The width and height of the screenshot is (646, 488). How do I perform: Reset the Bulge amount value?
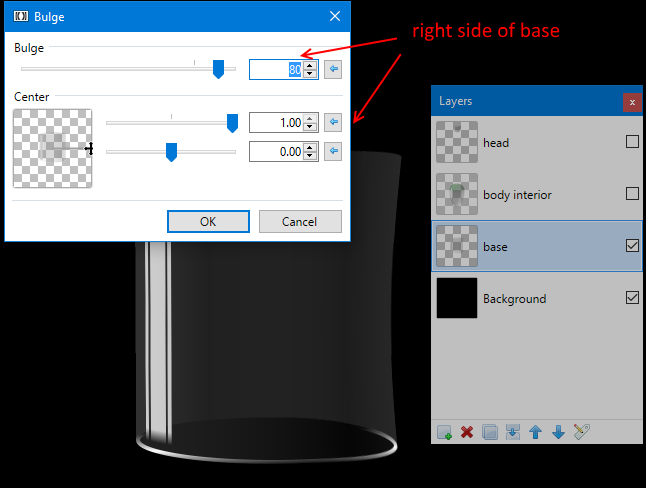[333, 69]
